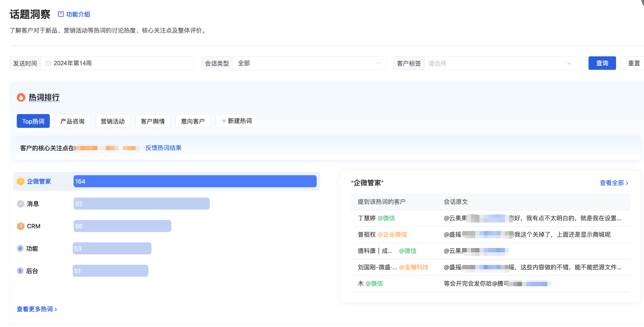Viewport: 644px width, 327px height.
Task: Switch to the 营销活动 tab
Action: coord(113,121)
